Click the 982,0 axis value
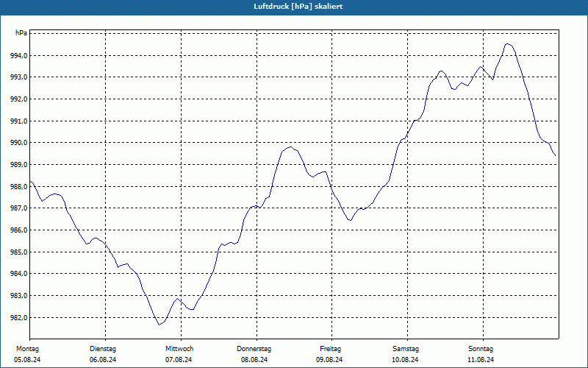The image size is (588, 368). (x=18, y=317)
